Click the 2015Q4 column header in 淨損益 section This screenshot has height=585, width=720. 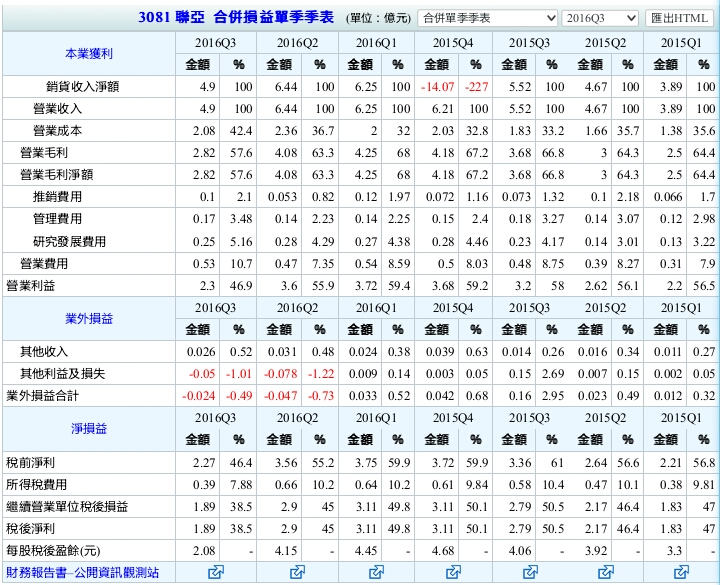453,418
